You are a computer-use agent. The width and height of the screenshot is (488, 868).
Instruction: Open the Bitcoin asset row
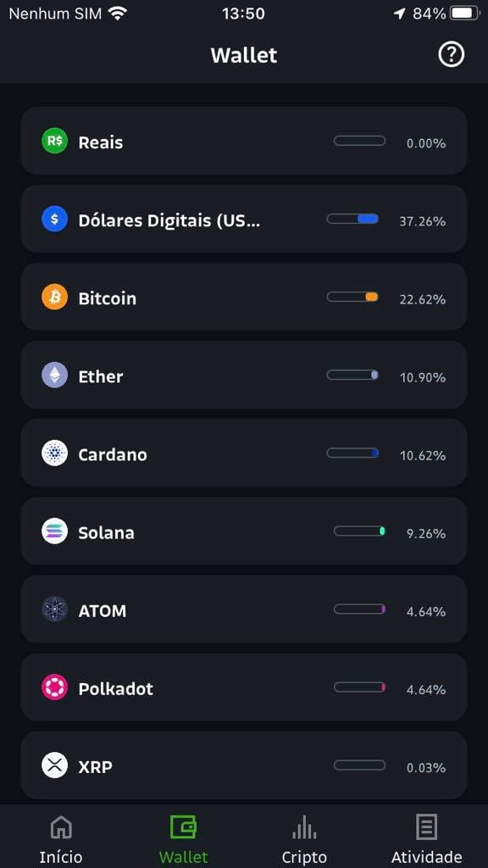tap(244, 297)
